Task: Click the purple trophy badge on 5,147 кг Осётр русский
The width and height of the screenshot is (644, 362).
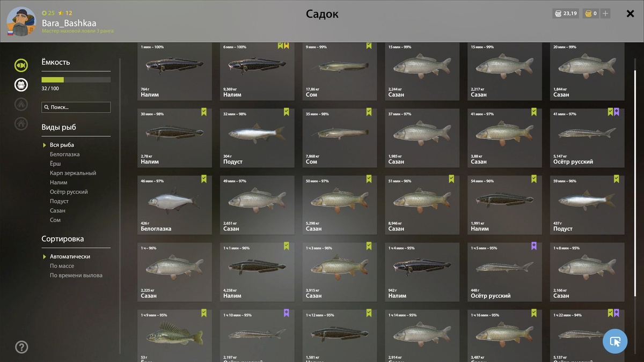Action: 617,112
